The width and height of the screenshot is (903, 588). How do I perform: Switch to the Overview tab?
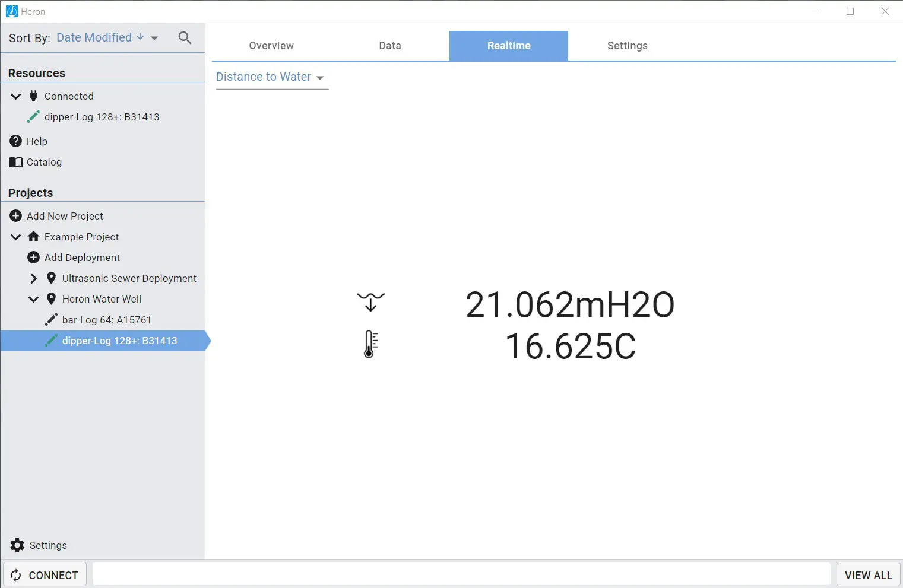point(271,46)
